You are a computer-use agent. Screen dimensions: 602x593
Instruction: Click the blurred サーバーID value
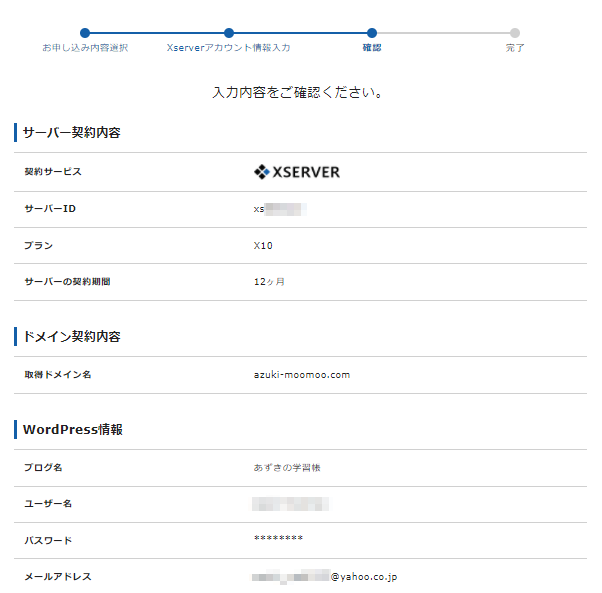[x=280, y=209]
